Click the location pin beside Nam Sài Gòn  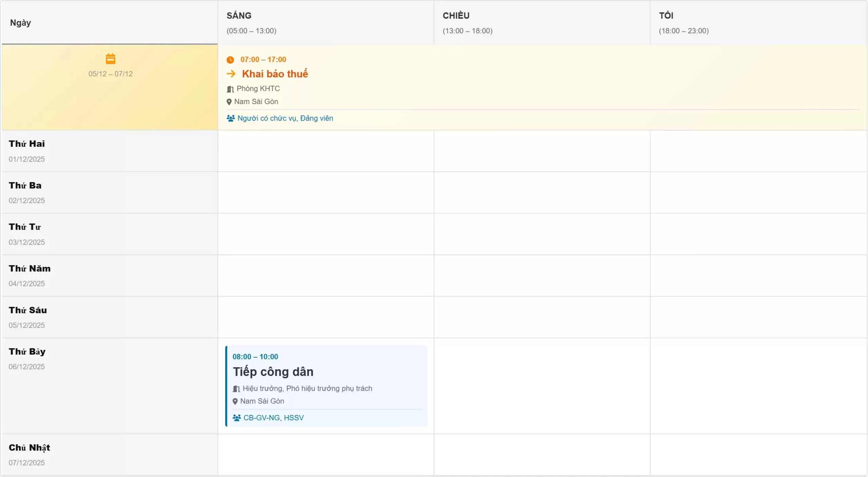229,102
